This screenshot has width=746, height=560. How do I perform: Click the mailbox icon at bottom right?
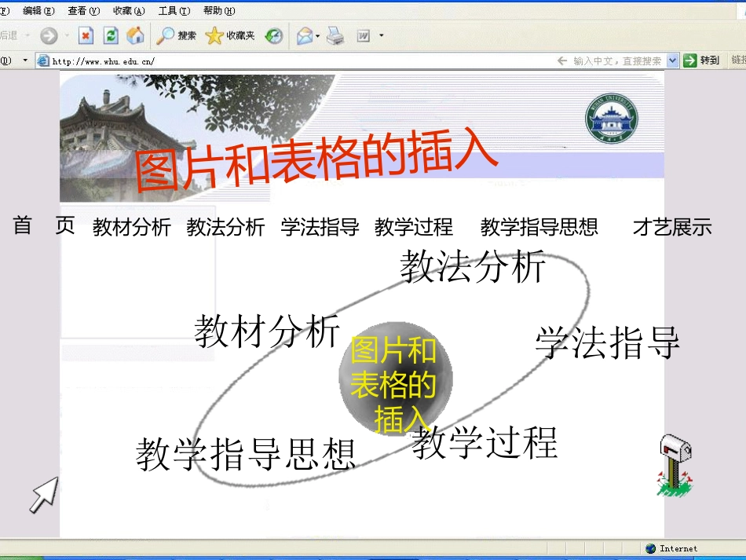[675, 465]
